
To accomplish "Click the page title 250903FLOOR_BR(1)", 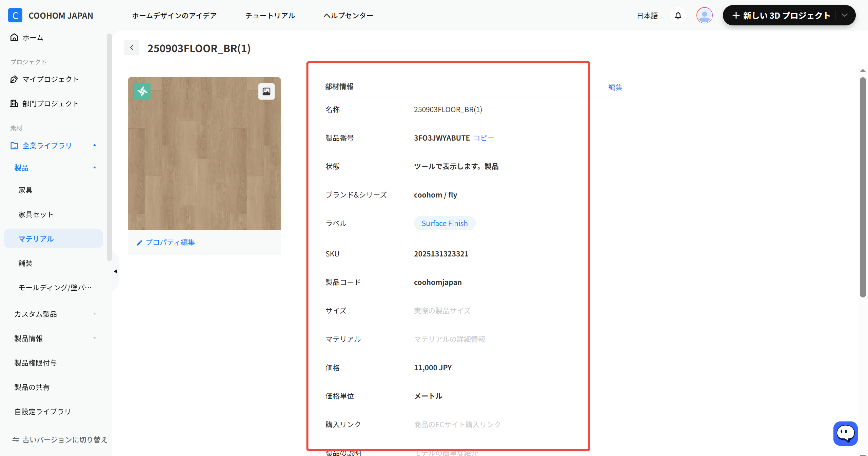I will [199, 48].
